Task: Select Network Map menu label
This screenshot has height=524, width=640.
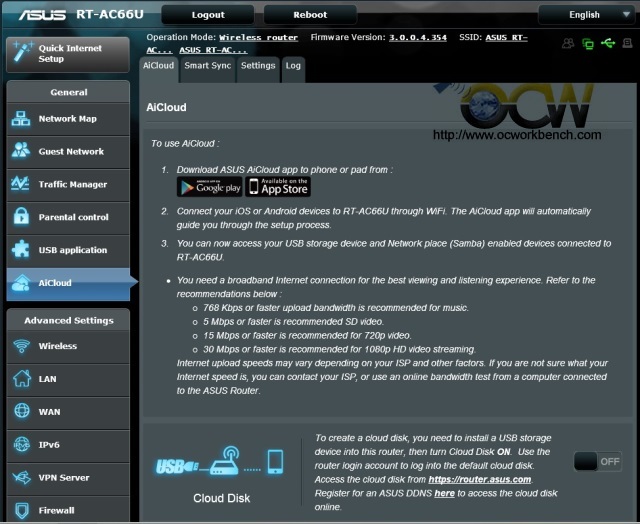Action: point(68,119)
